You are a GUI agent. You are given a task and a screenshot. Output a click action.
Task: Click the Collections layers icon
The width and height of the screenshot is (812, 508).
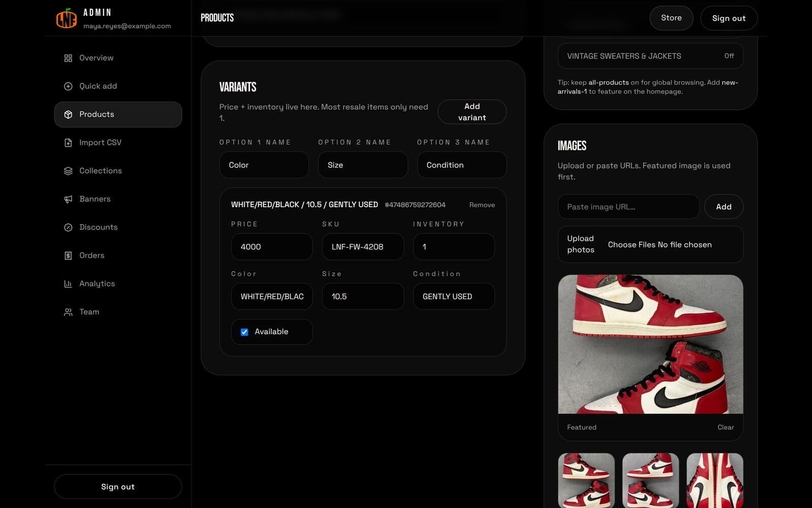click(x=68, y=171)
